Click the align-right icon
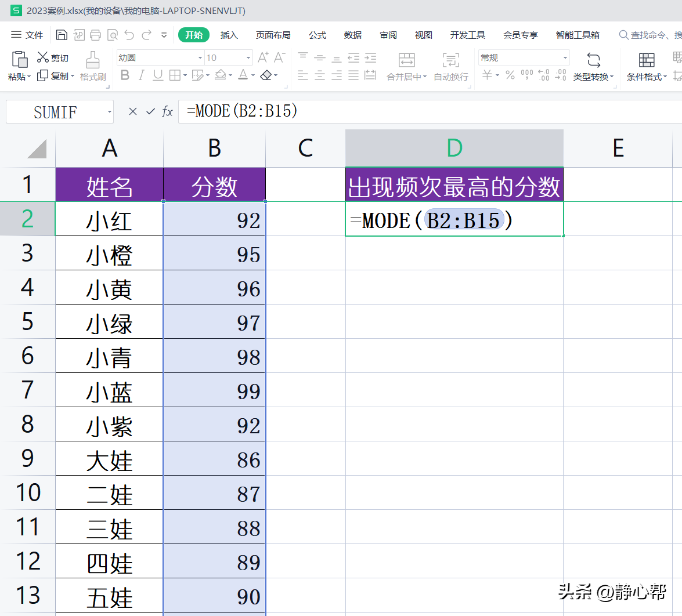Screen dimensions: 682x616 (337, 75)
